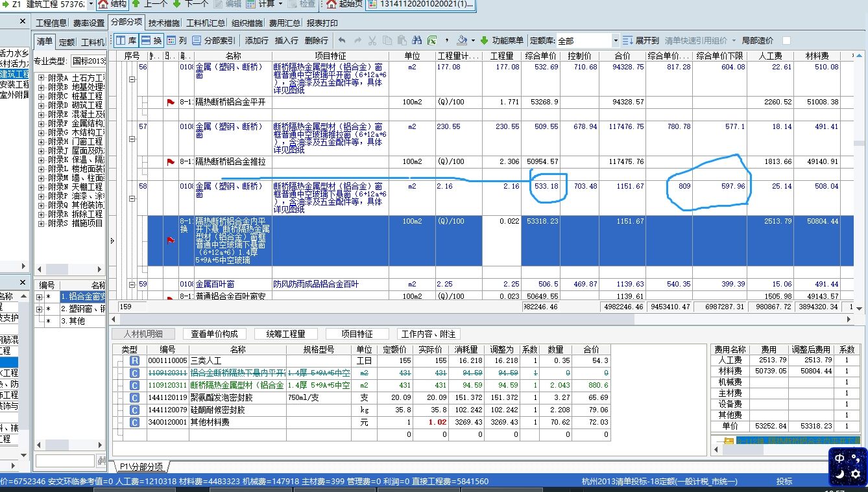This screenshot has width=868, height=492.
Task: Open the 专业类型 国标2013 dropdown
Action: point(88,61)
